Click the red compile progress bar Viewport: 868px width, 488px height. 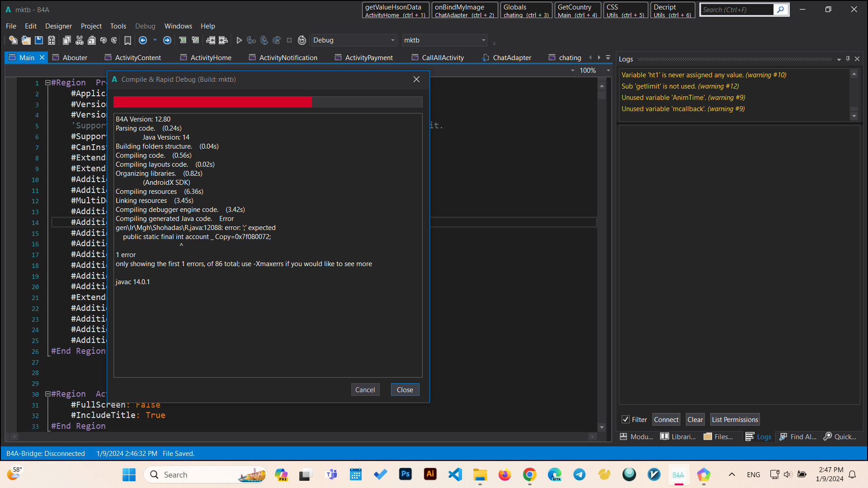(212, 102)
